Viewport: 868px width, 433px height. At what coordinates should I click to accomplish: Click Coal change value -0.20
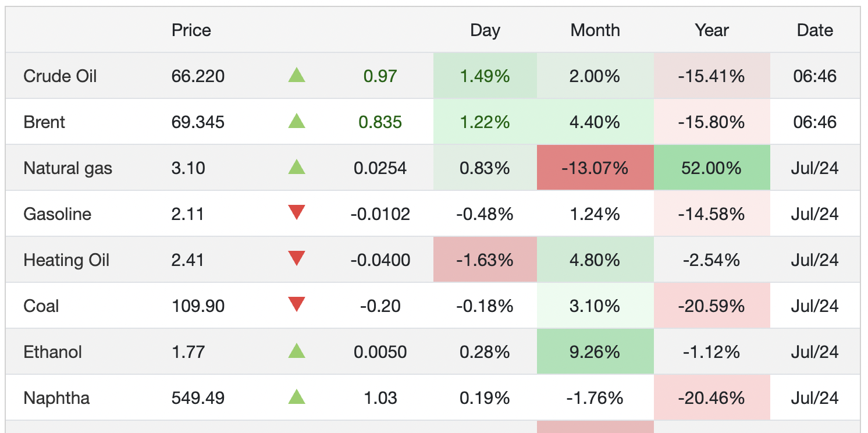click(380, 306)
